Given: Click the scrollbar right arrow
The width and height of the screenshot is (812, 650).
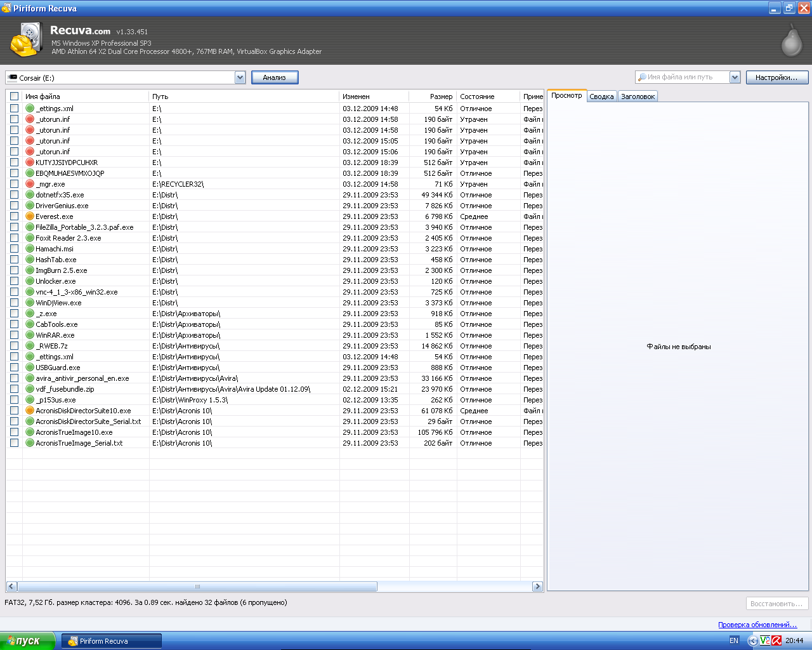Looking at the screenshot, I should (x=537, y=587).
